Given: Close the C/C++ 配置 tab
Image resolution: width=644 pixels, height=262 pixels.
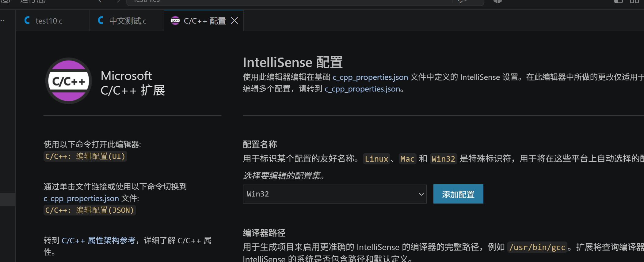Looking at the screenshot, I should pos(234,21).
